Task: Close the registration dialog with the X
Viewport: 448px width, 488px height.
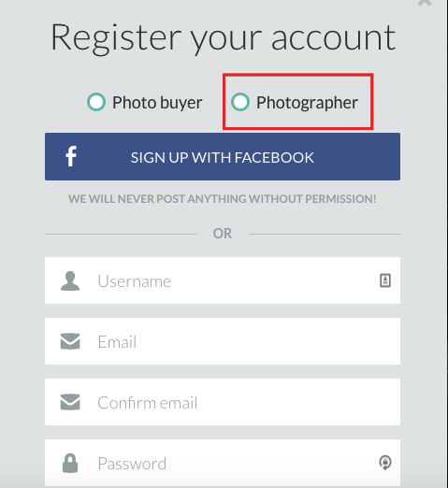Action: pos(425,3)
